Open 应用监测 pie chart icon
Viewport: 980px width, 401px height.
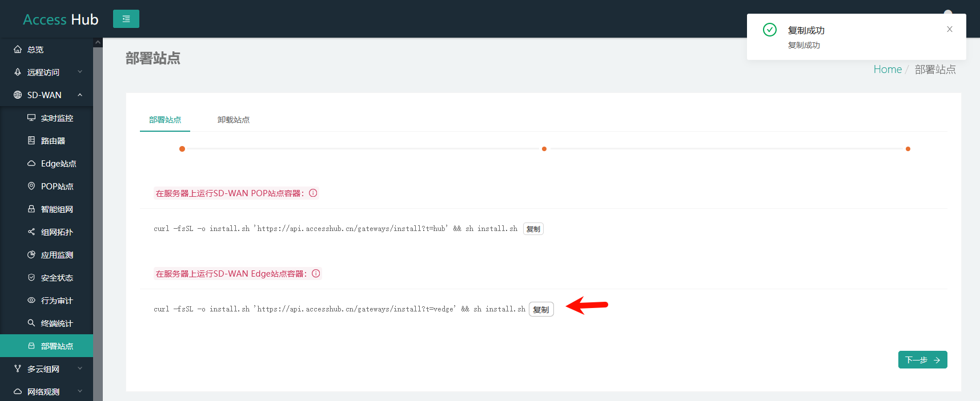(x=31, y=254)
